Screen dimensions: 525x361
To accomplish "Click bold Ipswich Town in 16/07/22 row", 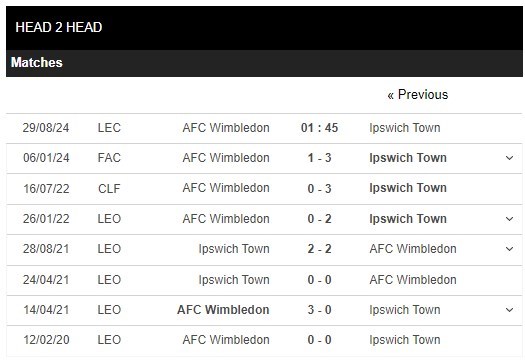I will (x=408, y=188).
